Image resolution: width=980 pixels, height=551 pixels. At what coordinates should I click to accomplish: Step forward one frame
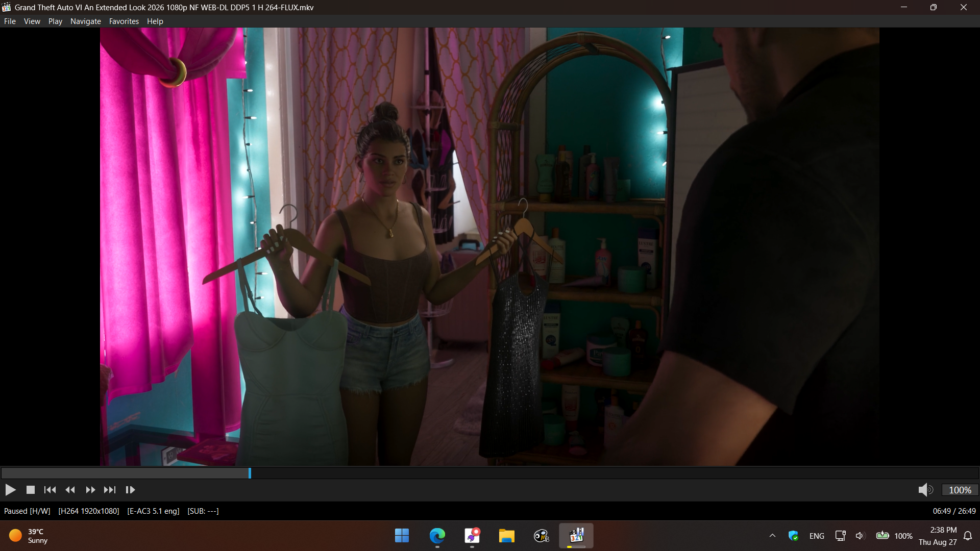pos(130,490)
